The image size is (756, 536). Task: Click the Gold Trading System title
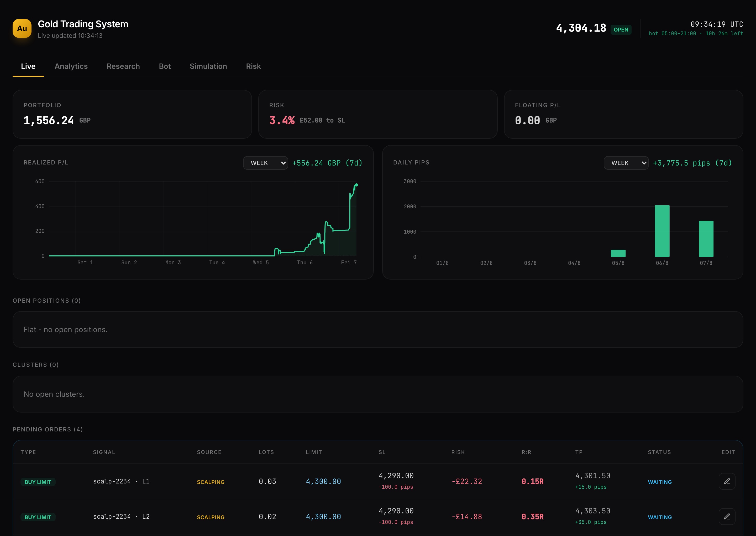point(83,24)
